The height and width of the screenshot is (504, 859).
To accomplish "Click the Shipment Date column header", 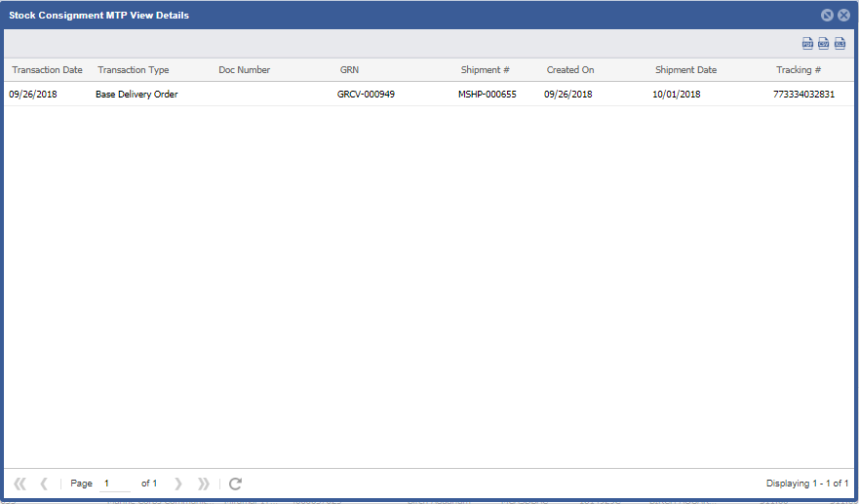I will 685,70.
